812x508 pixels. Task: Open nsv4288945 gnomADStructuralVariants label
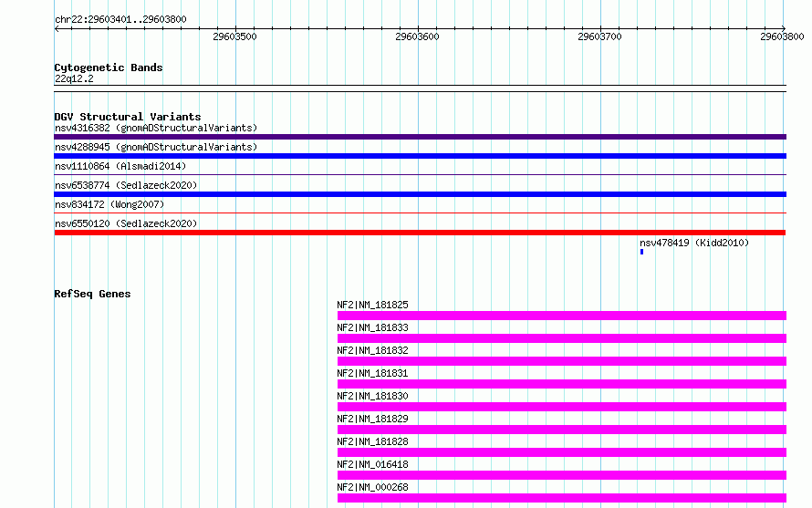click(156, 147)
